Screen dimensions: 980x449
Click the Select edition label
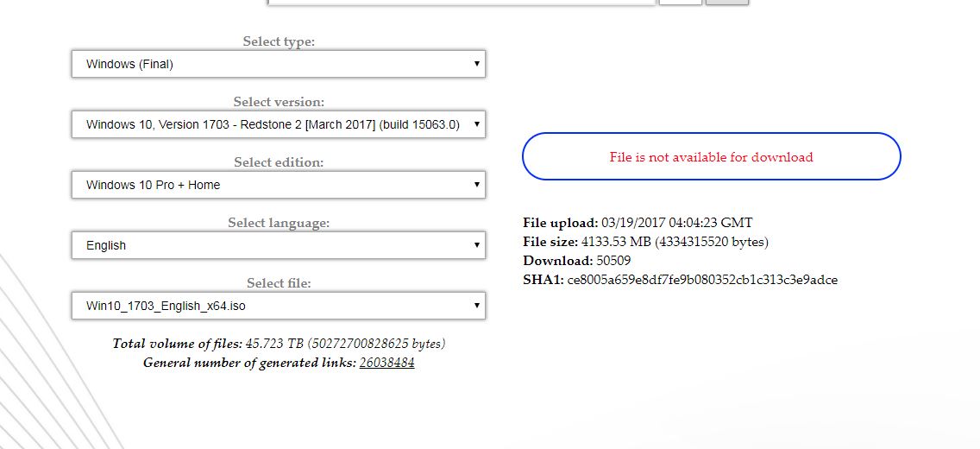279,162
